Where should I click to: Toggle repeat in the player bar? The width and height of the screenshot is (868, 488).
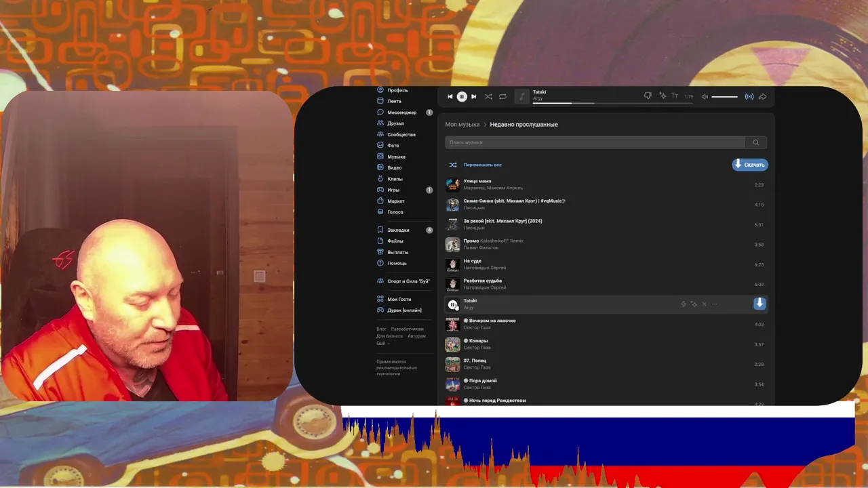point(502,96)
